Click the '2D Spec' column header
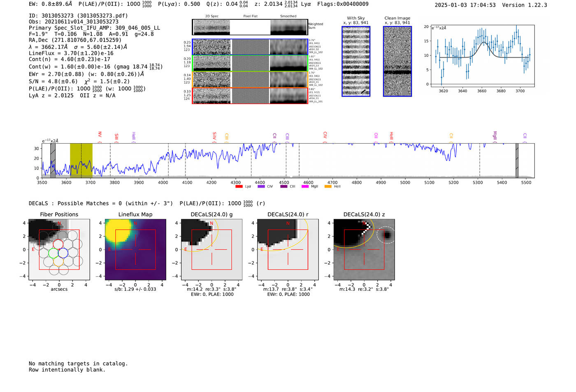Image resolution: width=576 pixels, height=392 pixels. click(212, 16)
